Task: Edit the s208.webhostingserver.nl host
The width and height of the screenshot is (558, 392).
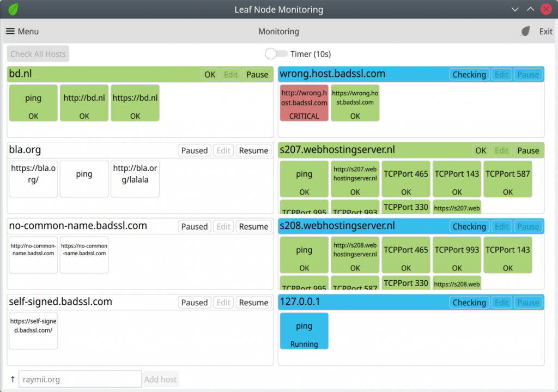Action: coord(501,226)
